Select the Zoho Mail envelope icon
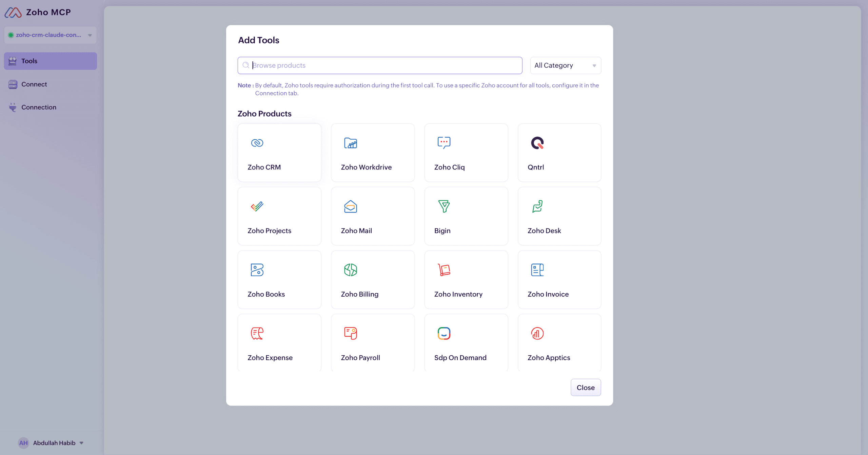868x455 pixels. 350,206
